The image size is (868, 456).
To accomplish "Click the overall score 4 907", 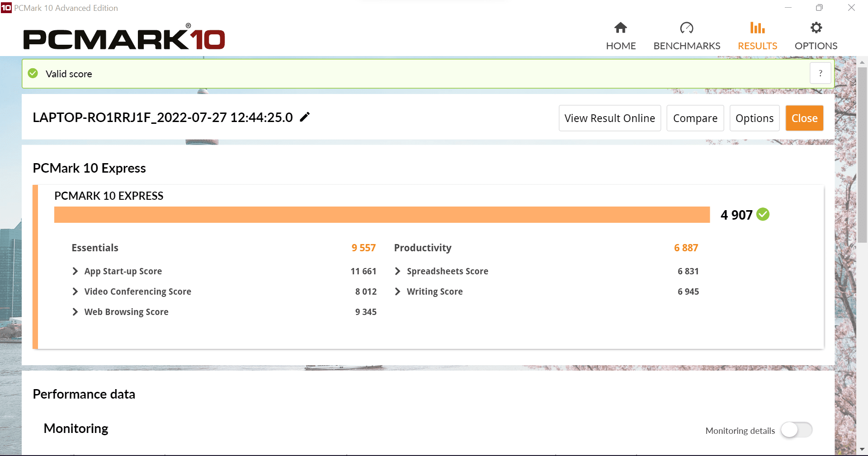I will [736, 215].
